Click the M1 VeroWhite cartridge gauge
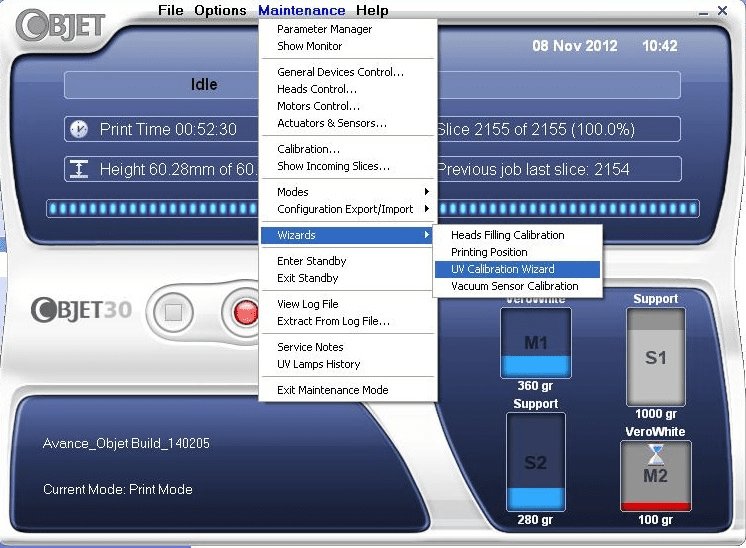The image size is (746, 548). click(536, 342)
